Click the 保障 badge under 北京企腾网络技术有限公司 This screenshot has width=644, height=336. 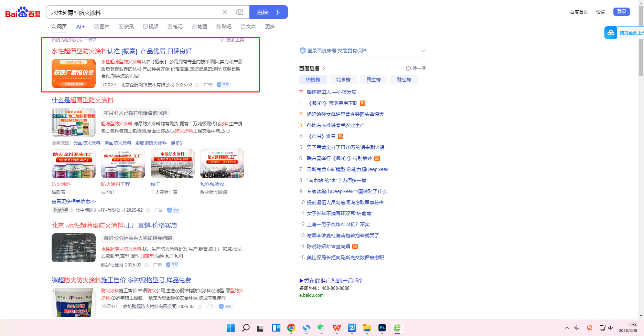click(224, 85)
